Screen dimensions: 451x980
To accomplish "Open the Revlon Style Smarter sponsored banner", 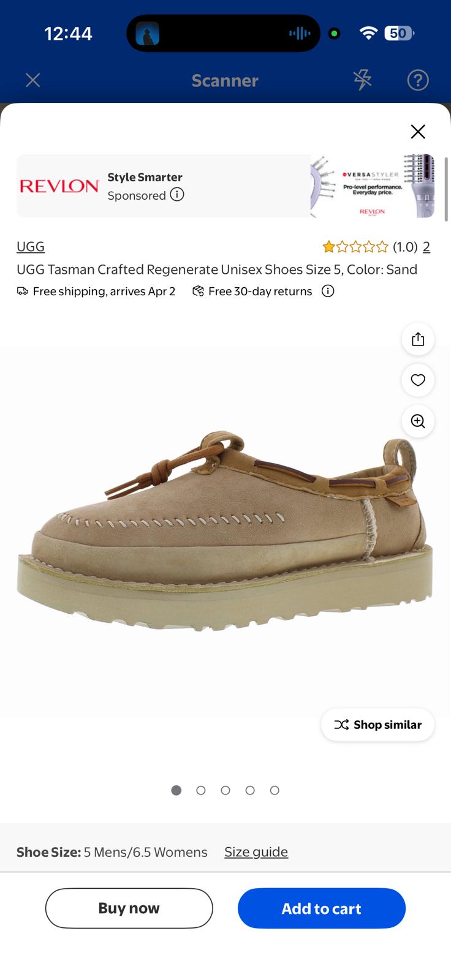I will 225,186.
